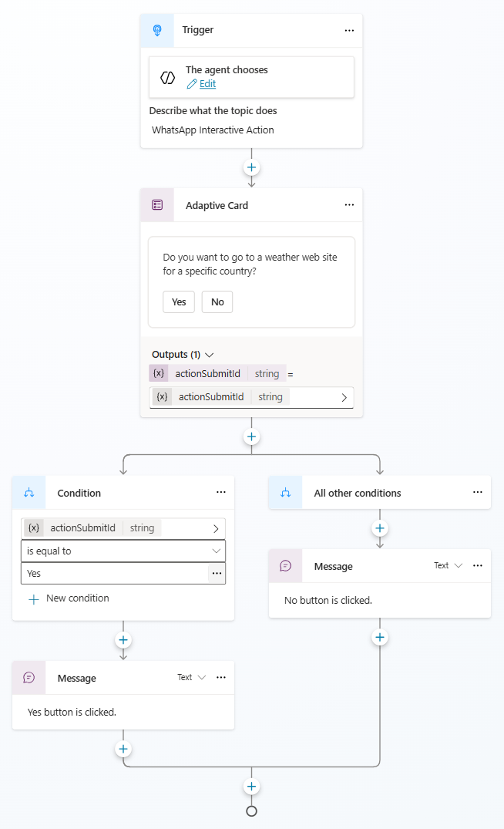Click the Message icon on 'Yes button is clicked'
This screenshot has height=829, width=504.
(29, 677)
